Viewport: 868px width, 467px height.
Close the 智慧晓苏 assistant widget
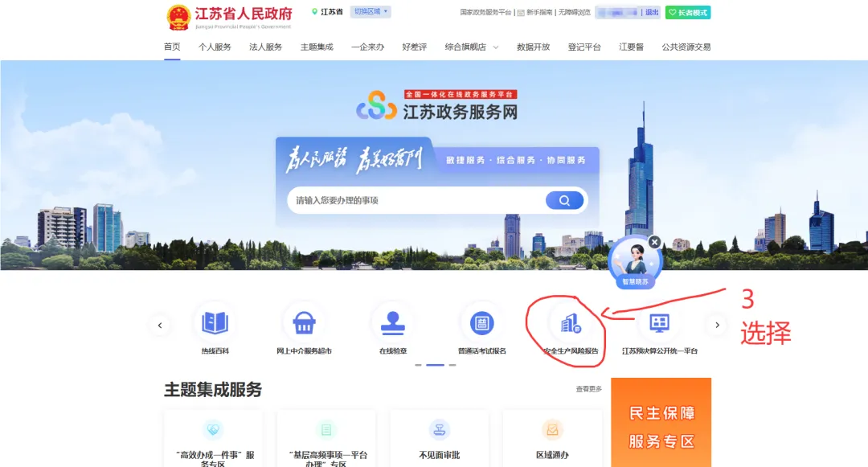point(654,242)
